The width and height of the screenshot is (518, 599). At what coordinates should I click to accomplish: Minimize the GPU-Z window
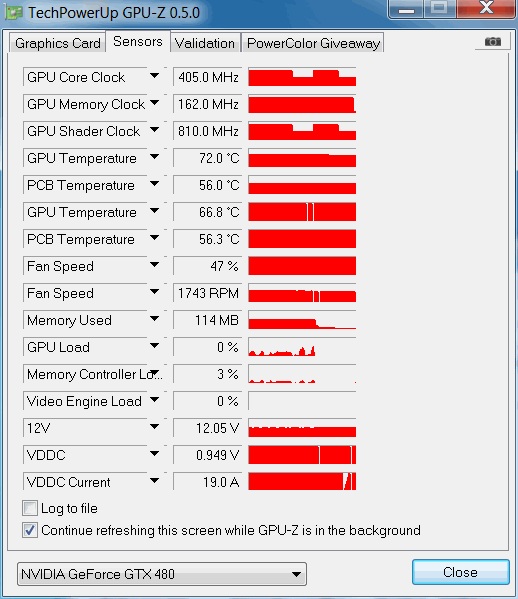406,9
